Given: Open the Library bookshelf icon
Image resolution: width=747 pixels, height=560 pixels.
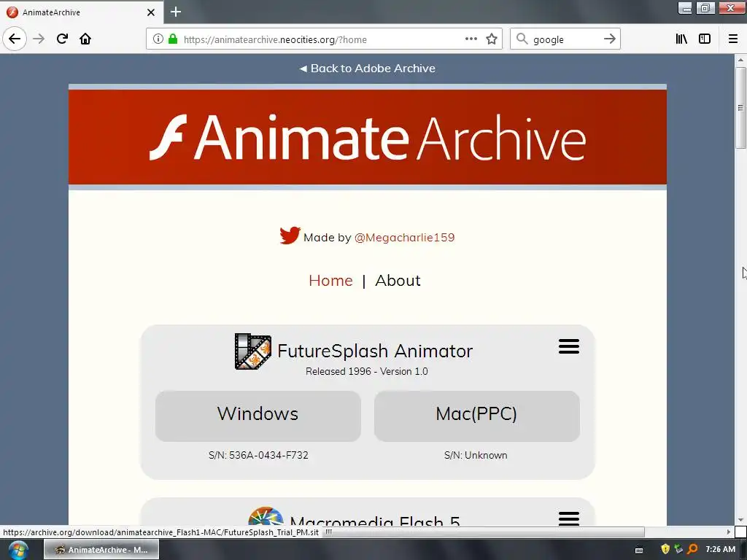Looking at the screenshot, I should (682, 39).
